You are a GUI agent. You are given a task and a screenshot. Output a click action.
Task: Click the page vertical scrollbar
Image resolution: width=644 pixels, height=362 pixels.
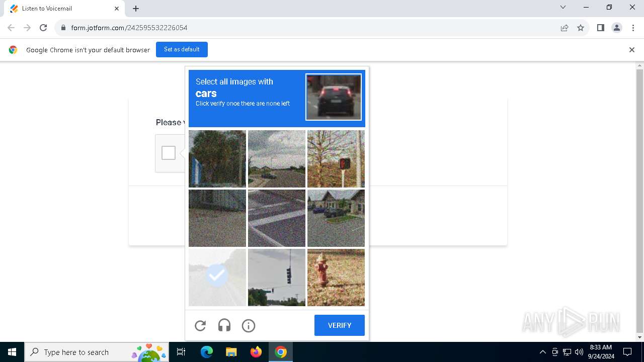click(x=640, y=201)
